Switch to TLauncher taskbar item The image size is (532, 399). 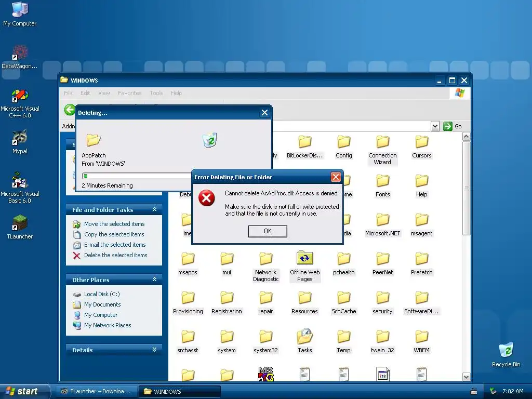click(96, 392)
